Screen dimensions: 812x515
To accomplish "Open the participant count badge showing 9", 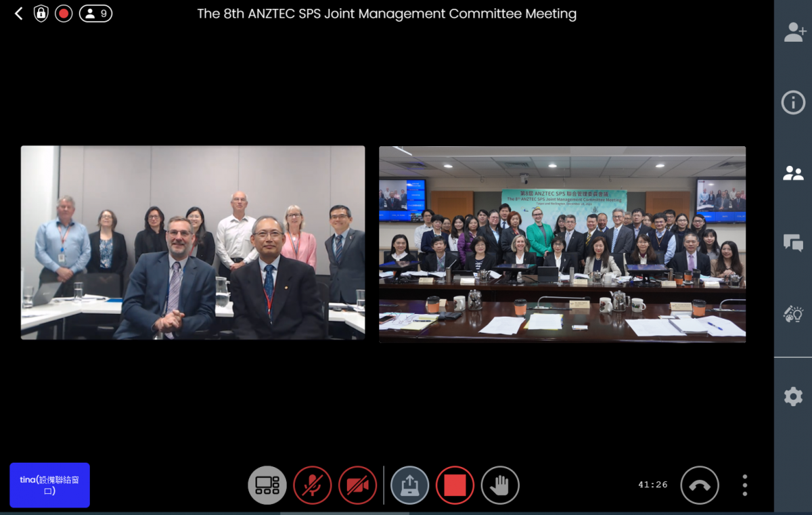I will click(x=95, y=14).
